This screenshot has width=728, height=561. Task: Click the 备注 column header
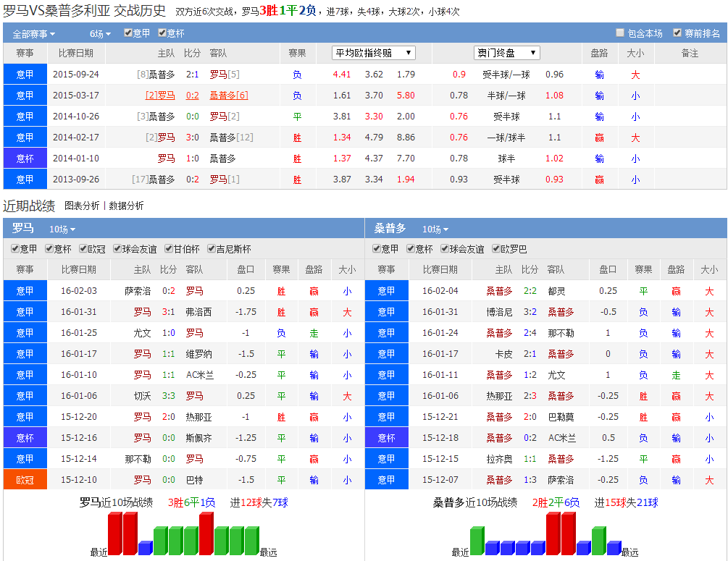(690, 54)
